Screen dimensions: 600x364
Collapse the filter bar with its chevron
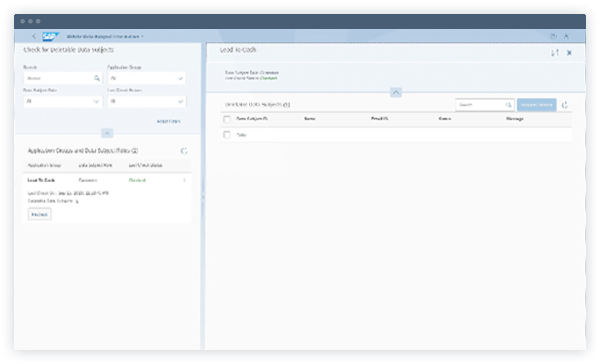(x=107, y=133)
